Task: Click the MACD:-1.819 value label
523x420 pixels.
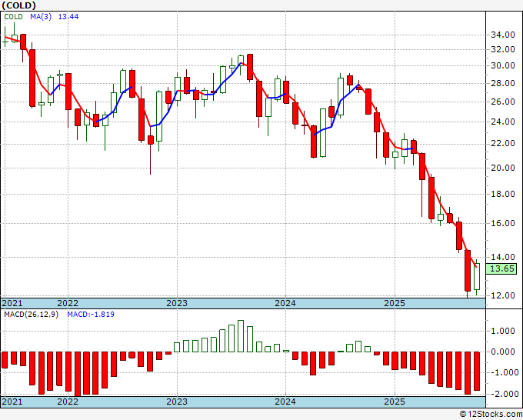Action: tap(91, 315)
